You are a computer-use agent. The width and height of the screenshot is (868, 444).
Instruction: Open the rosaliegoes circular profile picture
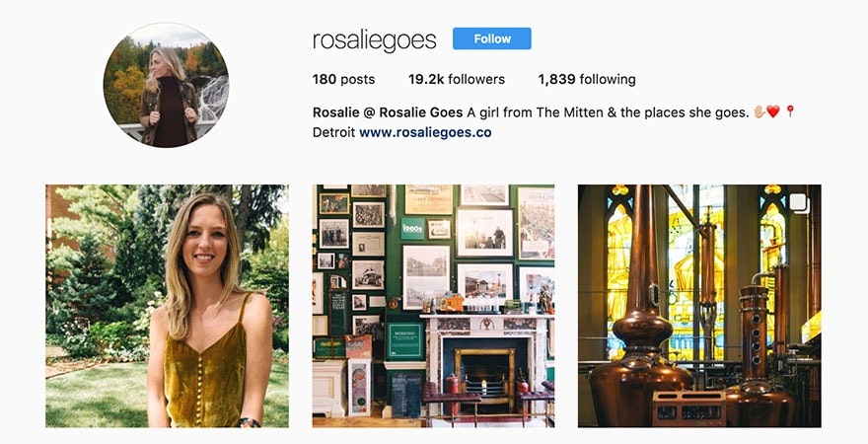click(x=166, y=85)
